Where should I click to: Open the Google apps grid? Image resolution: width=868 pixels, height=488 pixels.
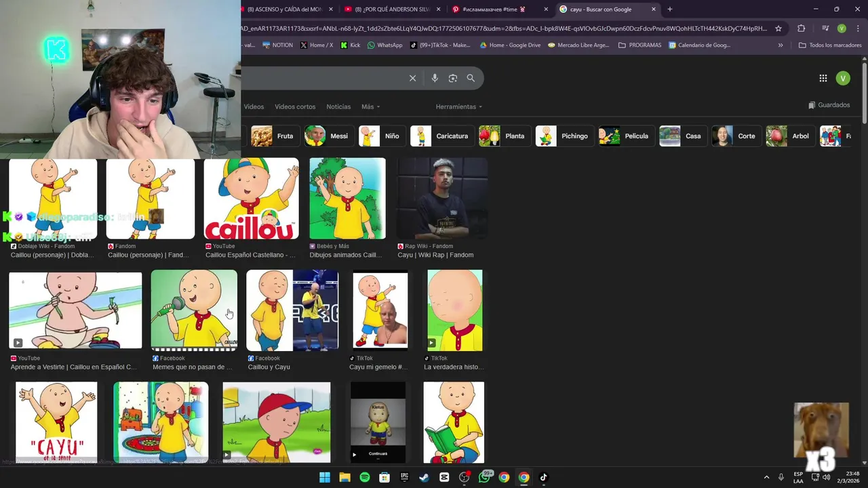(823, 78)
